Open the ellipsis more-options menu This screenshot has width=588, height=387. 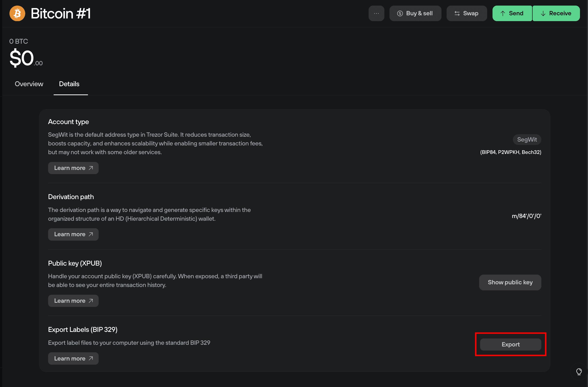point(376,13)
